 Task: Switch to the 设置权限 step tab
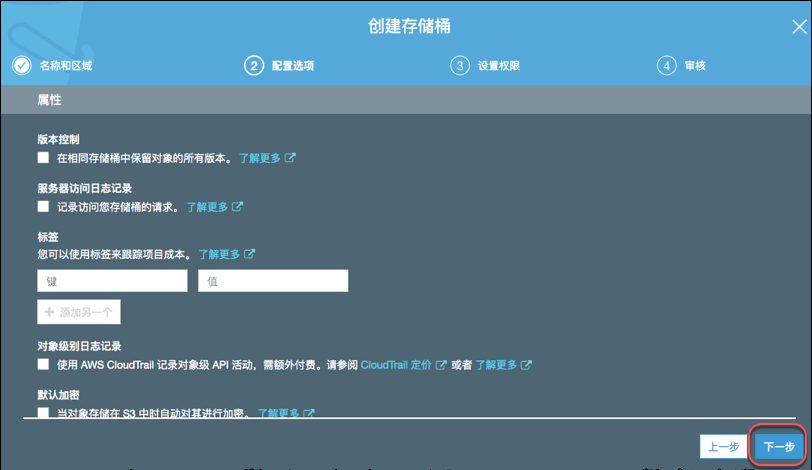pos(498,66)
